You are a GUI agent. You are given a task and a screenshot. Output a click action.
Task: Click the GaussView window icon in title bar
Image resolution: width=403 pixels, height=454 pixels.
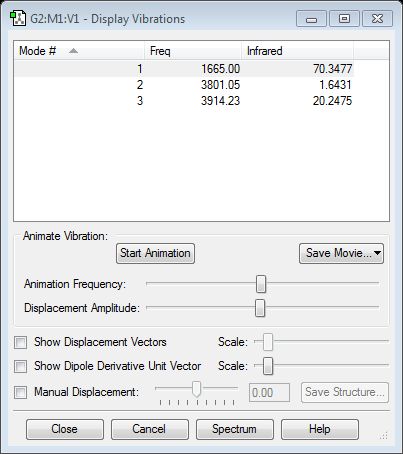[18, 18]
